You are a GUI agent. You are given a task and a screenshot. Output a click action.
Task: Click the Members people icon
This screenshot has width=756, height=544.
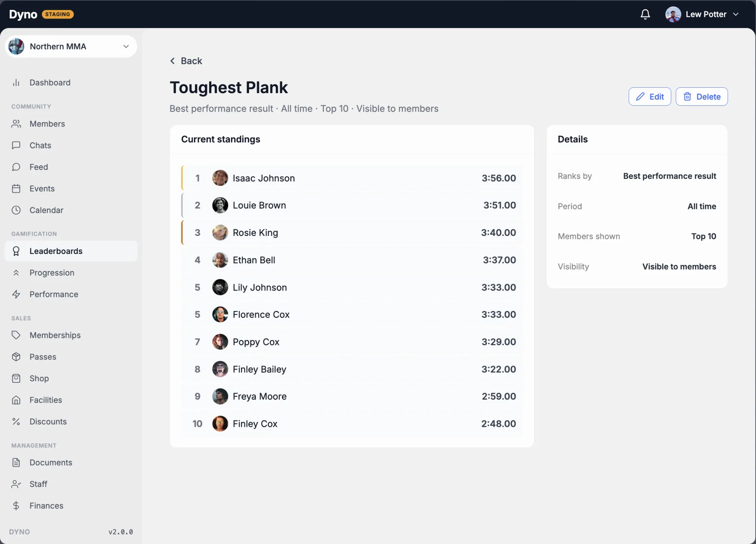[16, 124]
